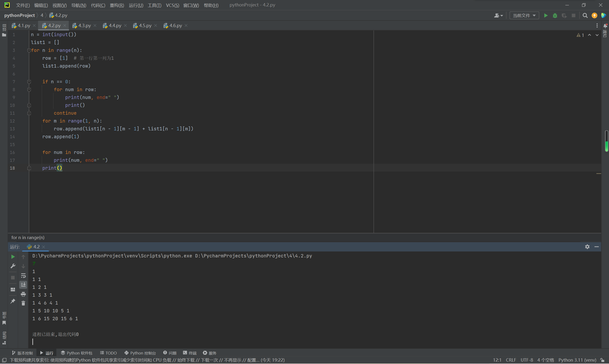Toggle scroll to end of output
This screenshot has width=609, height=364.
(23, 285)
